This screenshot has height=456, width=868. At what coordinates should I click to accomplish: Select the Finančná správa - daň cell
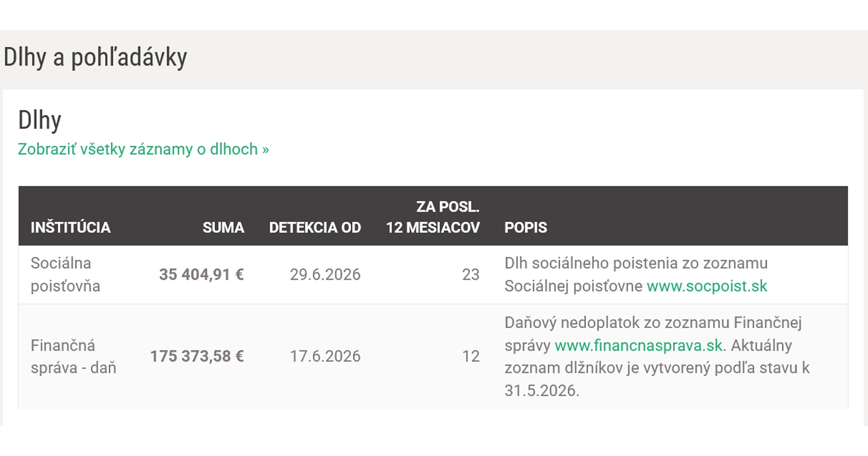tap(73, 356)
